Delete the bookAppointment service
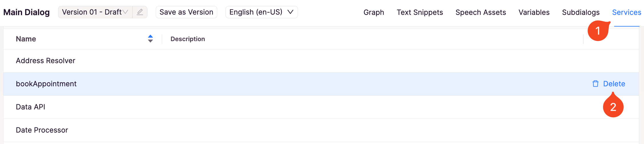Viewport: 644px width, 144px height. pos(609,84)
